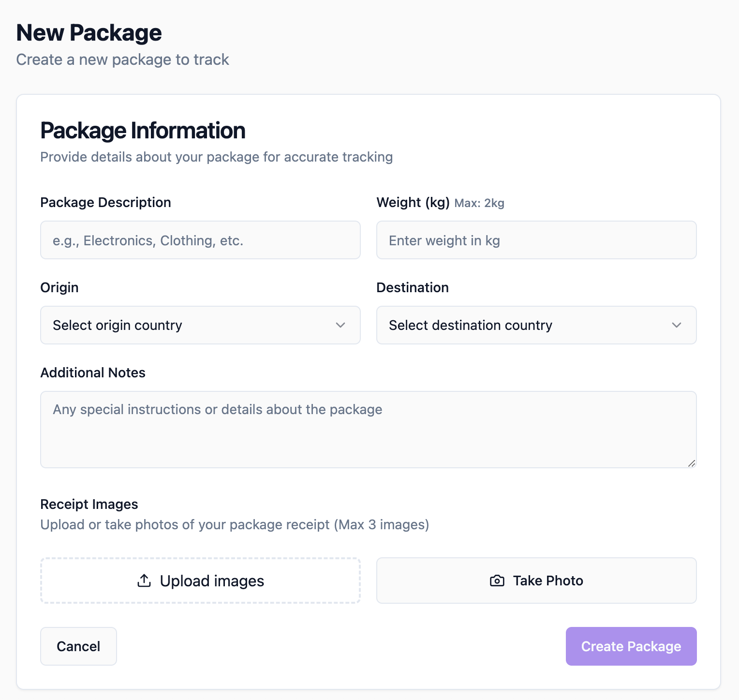
Task: Click the camera icon
Action: [x=497, y=581]
